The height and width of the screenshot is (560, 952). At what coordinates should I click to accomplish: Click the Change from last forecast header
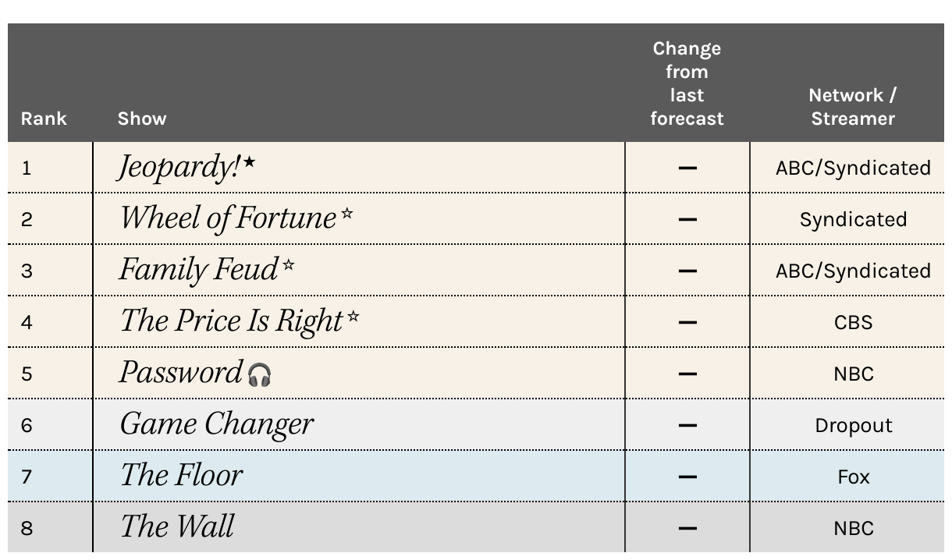click(687, 83)
